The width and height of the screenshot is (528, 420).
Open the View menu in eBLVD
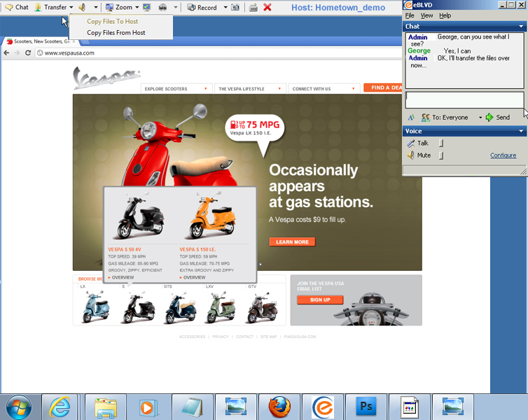(x=426, y=15)
